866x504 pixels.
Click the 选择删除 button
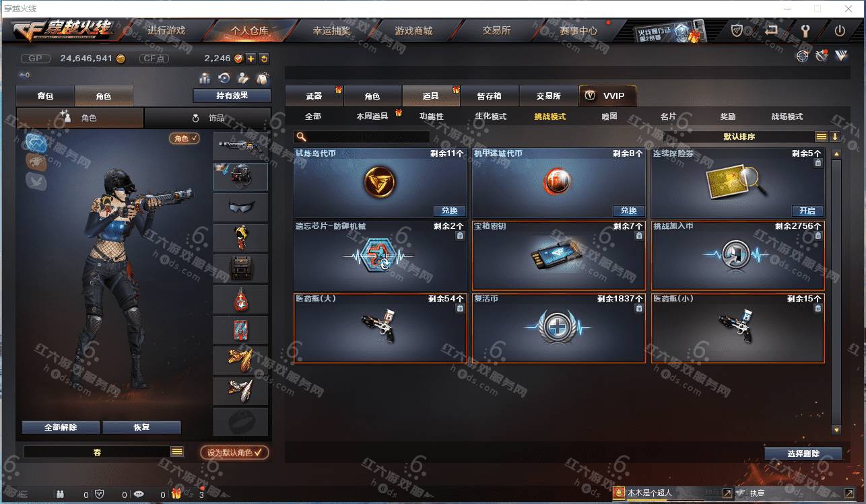(803, 454)
